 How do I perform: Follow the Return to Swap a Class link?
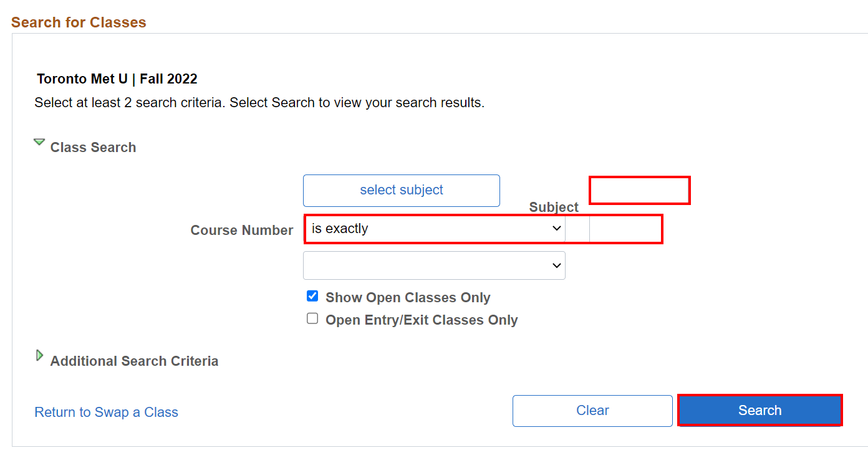point(107,413)
